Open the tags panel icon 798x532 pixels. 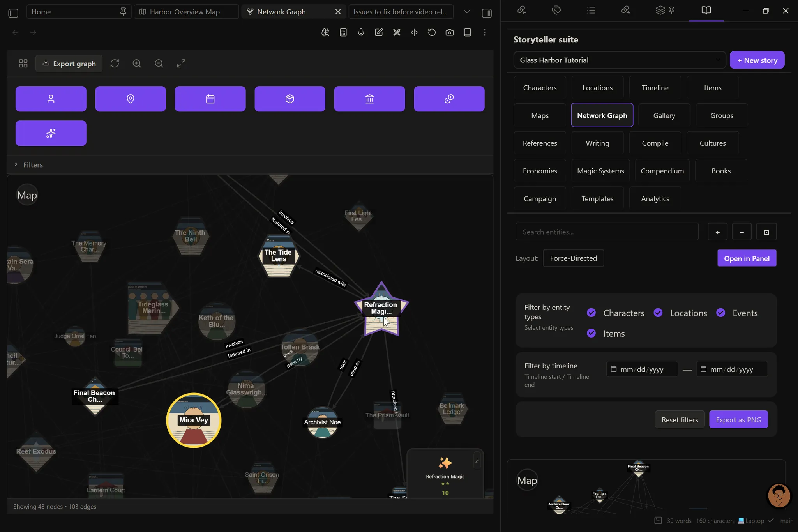556,10
